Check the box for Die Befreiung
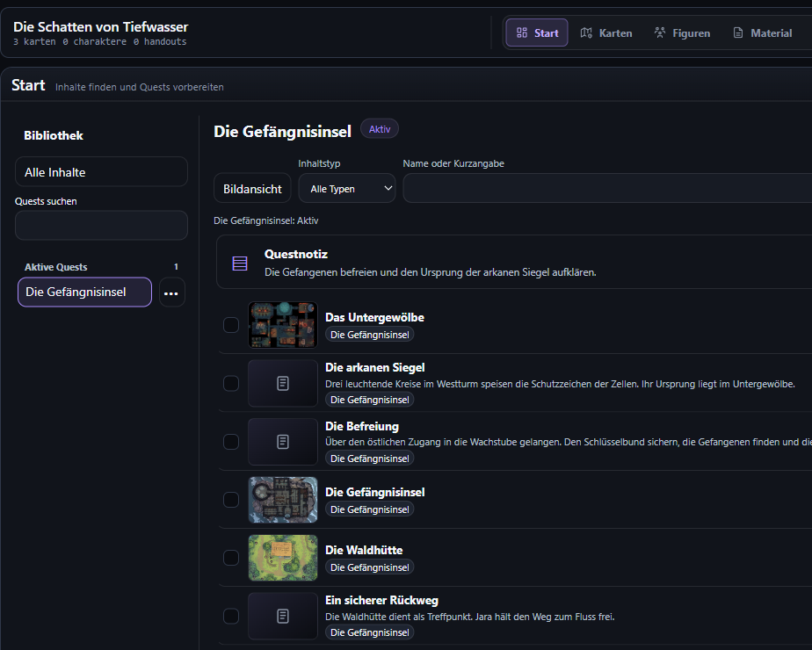812x650 pixels. [x=231, y=442]
